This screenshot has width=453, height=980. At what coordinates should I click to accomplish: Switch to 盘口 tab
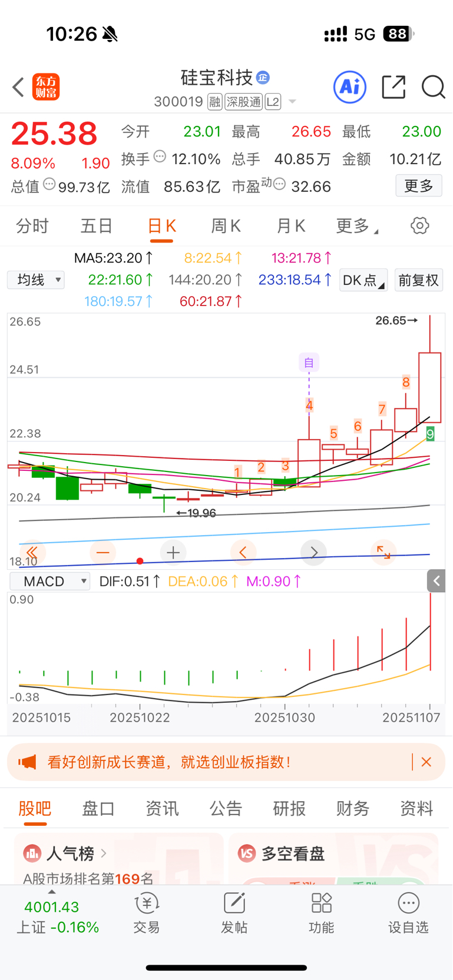[x=98, y=809]
